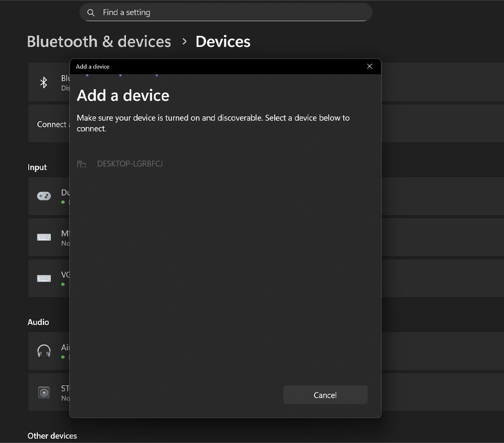Select DESKTOP-LGRBFCJ from the device list
The width and height of the screenshot is (504, 443).
[130, 164]
